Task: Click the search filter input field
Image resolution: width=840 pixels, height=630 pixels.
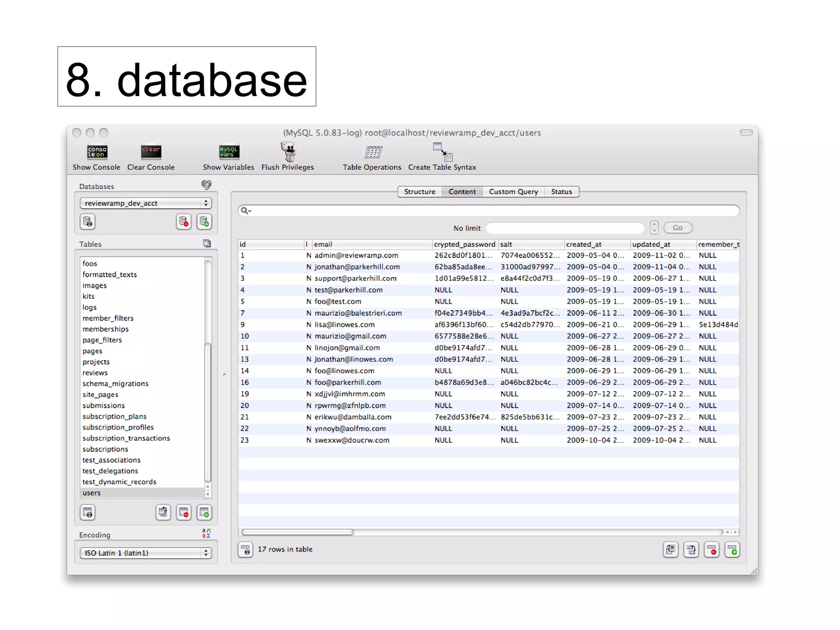Action: pos(489,211)
